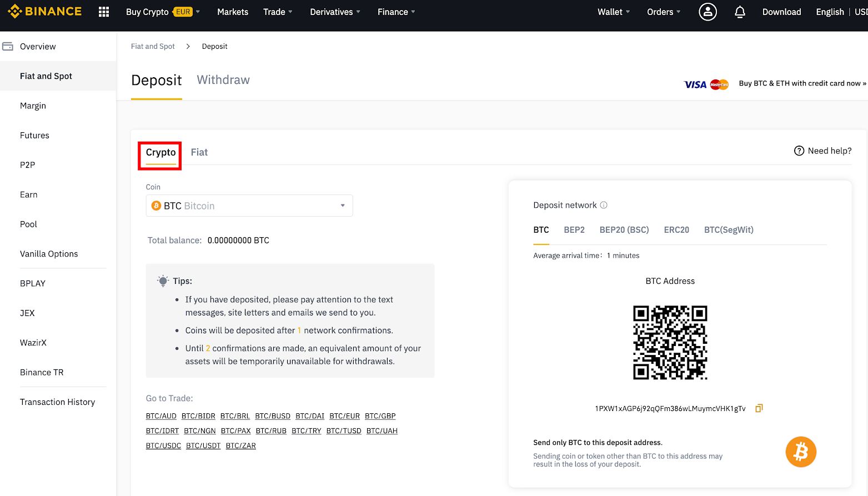868x496 pixels.
Task: Select the BTC(SegWit) network tab
Action: (x=729, y=230)
